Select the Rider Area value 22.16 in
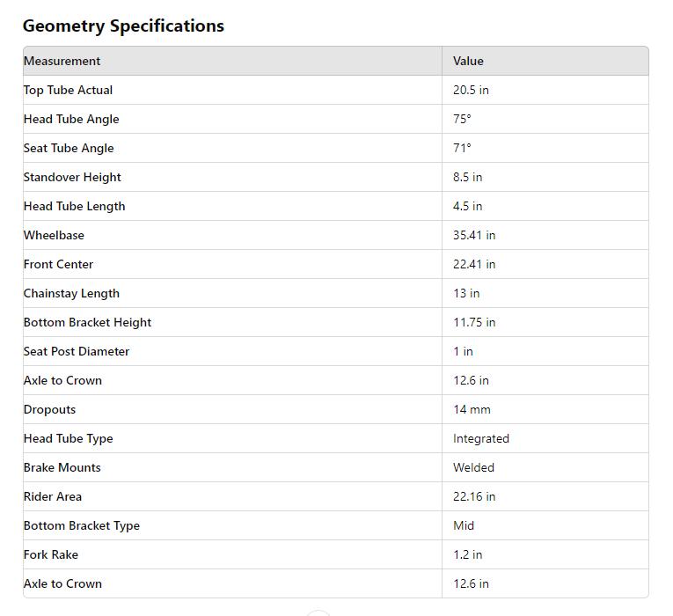This screenshot has height=616, width=673. coord(474,496)
